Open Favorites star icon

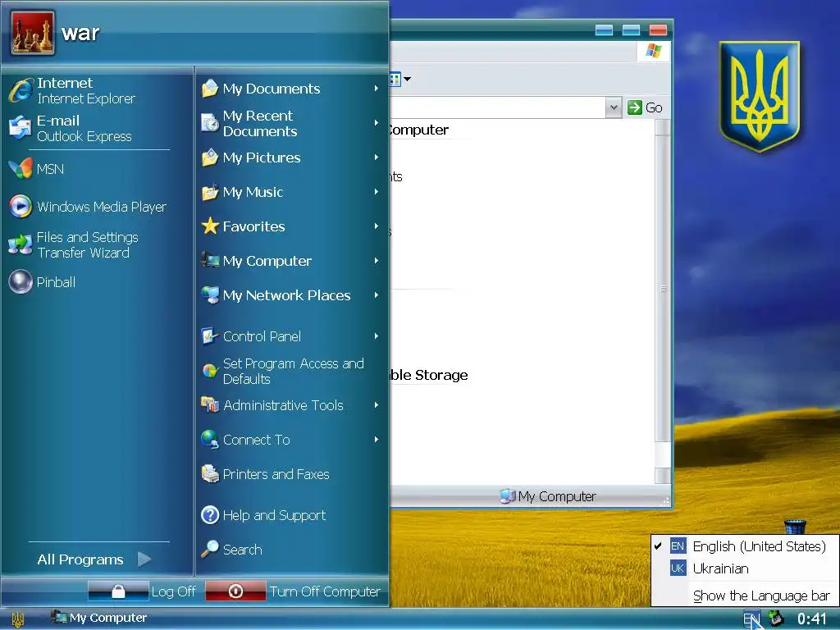[210, 226]
